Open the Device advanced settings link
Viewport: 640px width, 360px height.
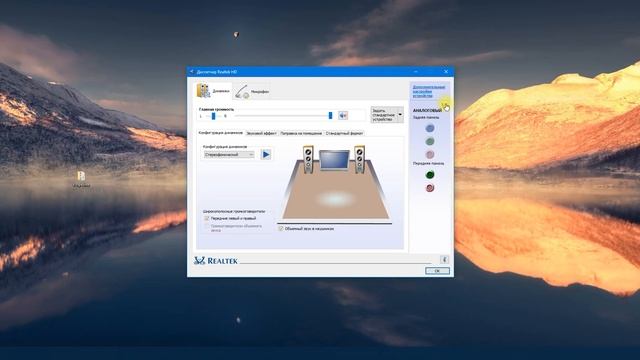click(429, 91)
